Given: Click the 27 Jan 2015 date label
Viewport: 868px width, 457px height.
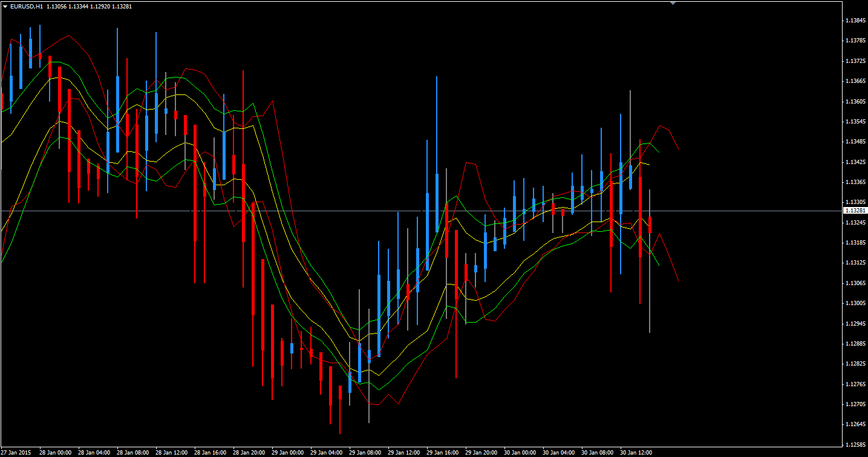Looking at the screenshot, I should tap(16, 452).
